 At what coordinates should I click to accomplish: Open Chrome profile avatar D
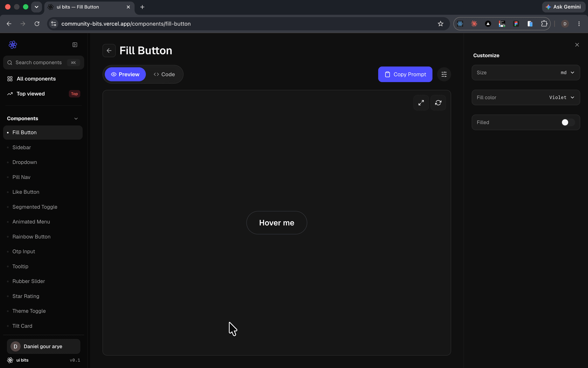(x=565, y=24)
